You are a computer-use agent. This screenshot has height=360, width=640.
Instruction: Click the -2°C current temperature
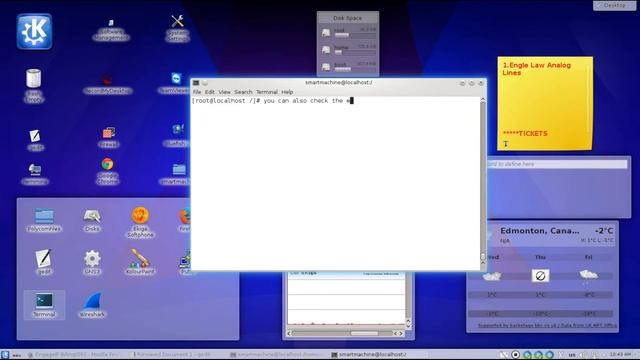(x=604, y=231)
